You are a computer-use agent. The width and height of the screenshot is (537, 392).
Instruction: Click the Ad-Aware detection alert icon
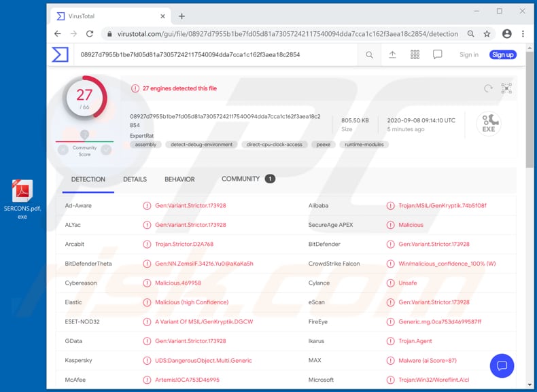coord(147,206)
